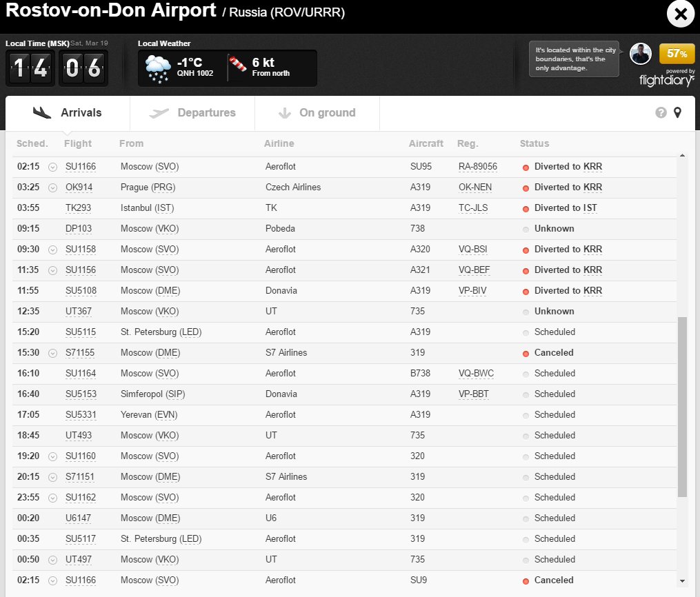Open registration VQ-BEF link

[474, 270]
